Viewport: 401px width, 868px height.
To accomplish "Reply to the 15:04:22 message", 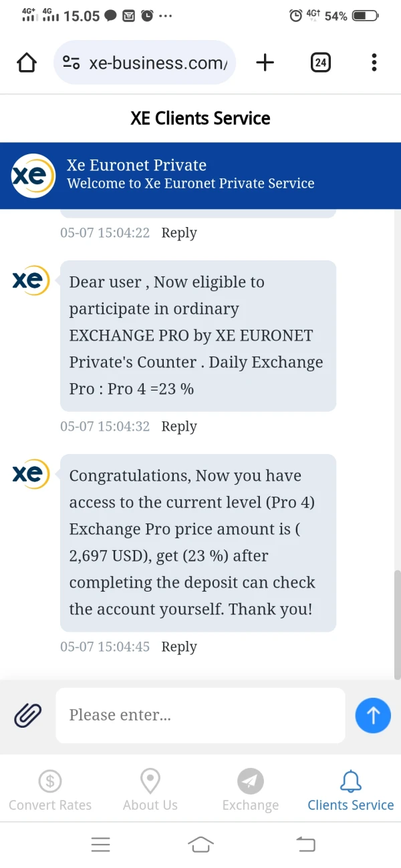I will (179, 233).
